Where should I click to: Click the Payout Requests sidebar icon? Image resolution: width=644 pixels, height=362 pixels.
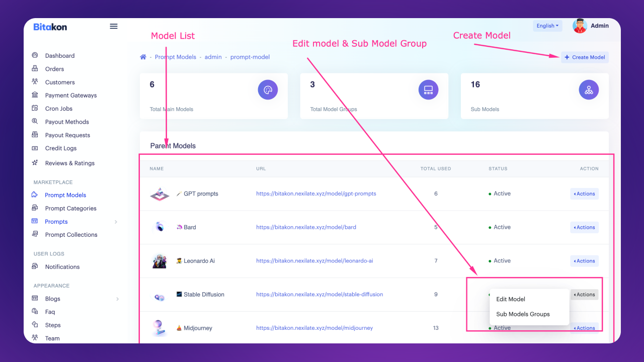coord(35,135)
